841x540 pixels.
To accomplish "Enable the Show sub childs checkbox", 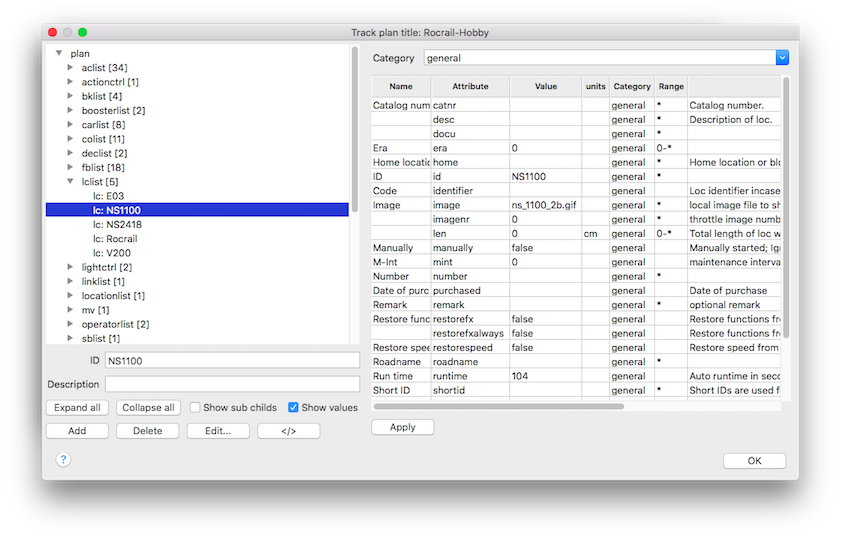I will click(x=195, y=408).
